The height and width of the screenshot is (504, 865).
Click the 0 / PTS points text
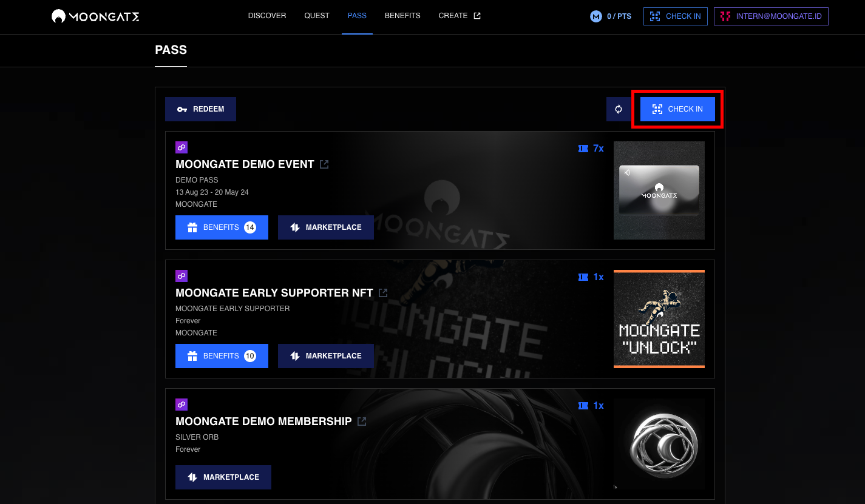tap(619, 16)
